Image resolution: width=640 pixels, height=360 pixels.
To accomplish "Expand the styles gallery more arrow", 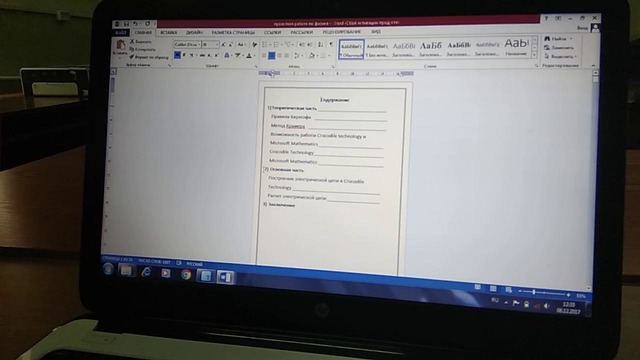I will (535, 55).
